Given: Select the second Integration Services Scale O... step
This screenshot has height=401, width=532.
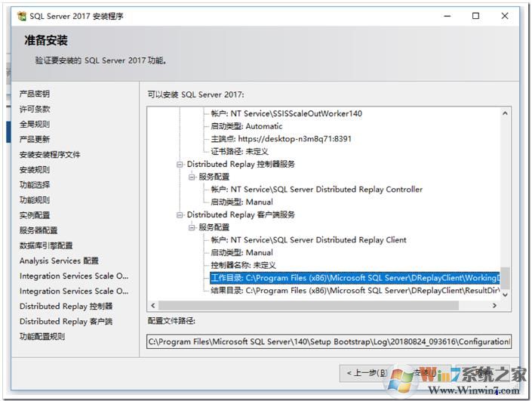Looking at the screenshot, I should tap(74, 291).
